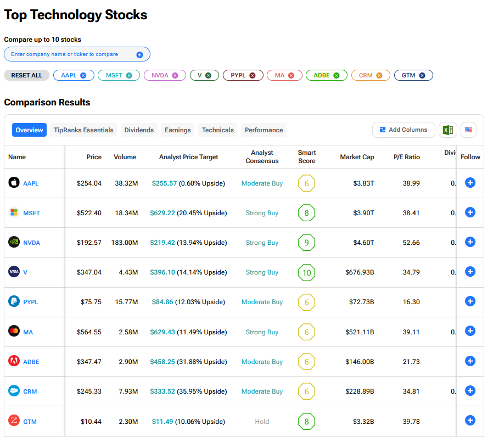The image size is (499, 448).
Task: Click the $629.22 price target for MSFT
Action: coord(162,213)
